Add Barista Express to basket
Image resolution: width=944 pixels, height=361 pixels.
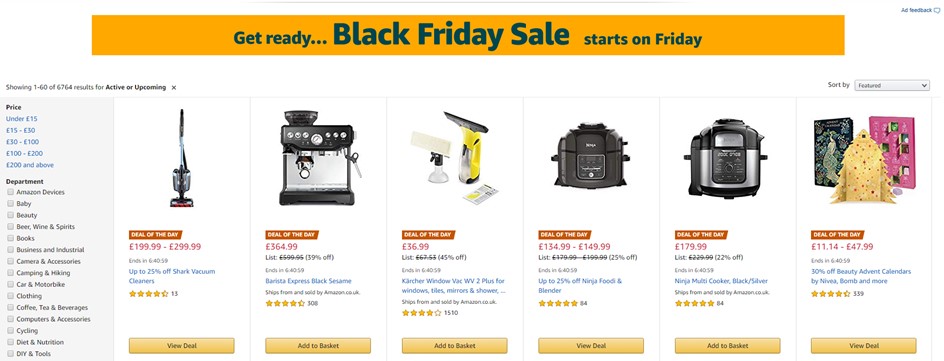click(318, 345)
